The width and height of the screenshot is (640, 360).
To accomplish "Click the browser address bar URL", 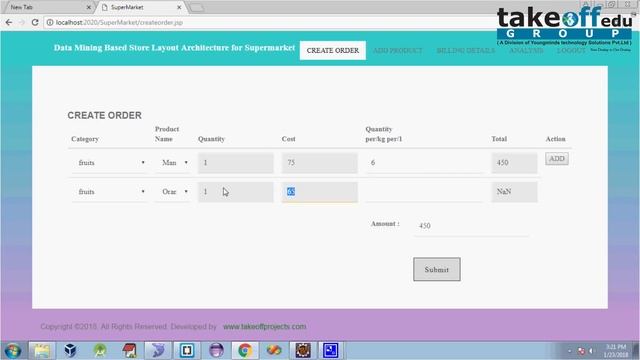I will pos(119,22).
